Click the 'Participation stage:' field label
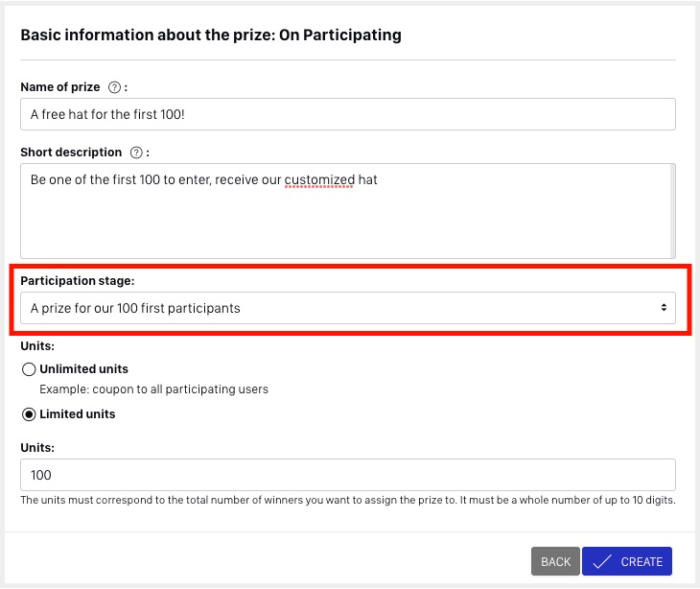The image size is (700, 589). tap(78, 281)
